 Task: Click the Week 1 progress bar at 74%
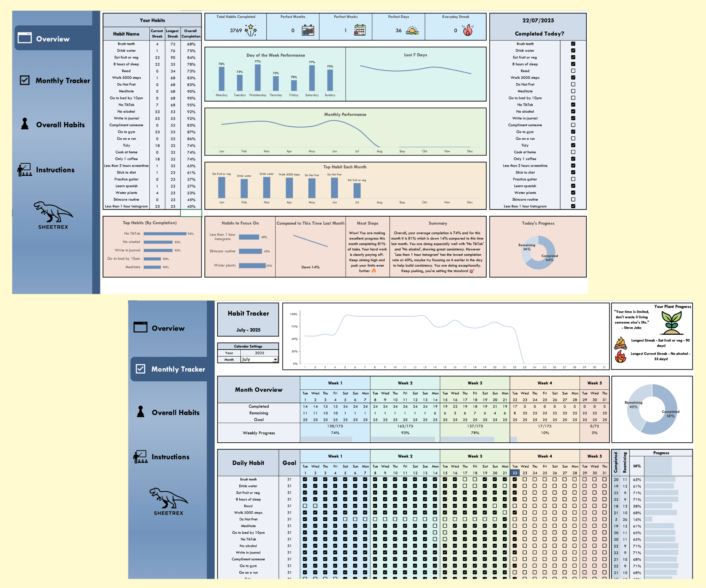pyautogui.click(x=326, y=439)
